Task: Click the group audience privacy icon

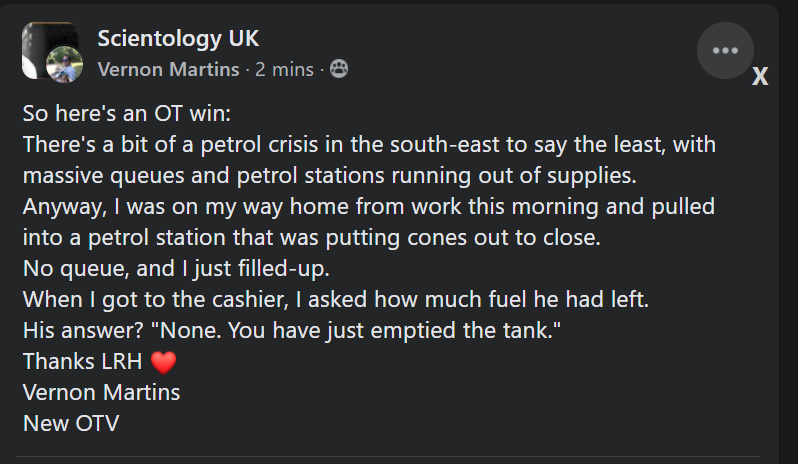Action: point(338,69)
